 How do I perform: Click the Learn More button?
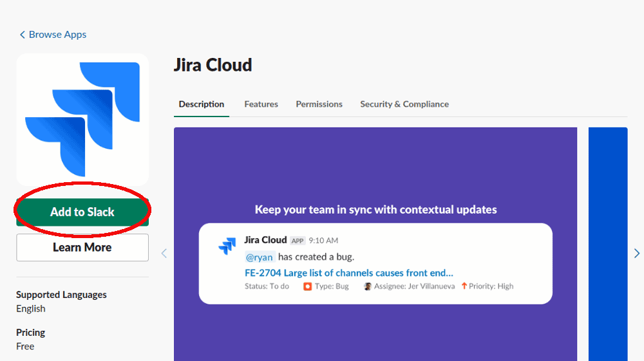click(82, 247)
